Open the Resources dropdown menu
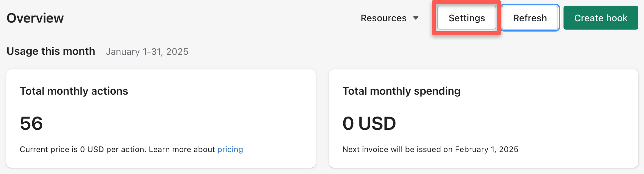The image size is (644, 174). tap(390, 18)
